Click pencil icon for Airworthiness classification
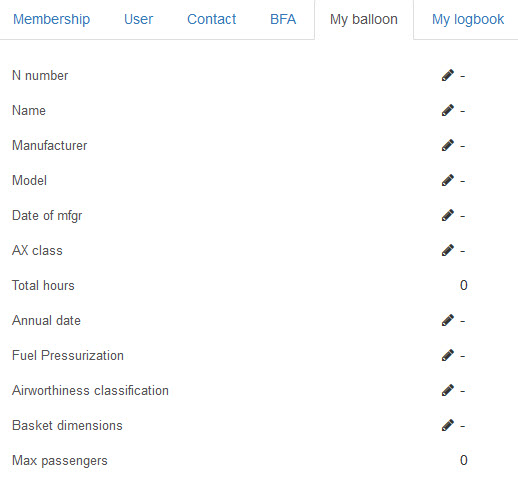 (x=448, y=390)
